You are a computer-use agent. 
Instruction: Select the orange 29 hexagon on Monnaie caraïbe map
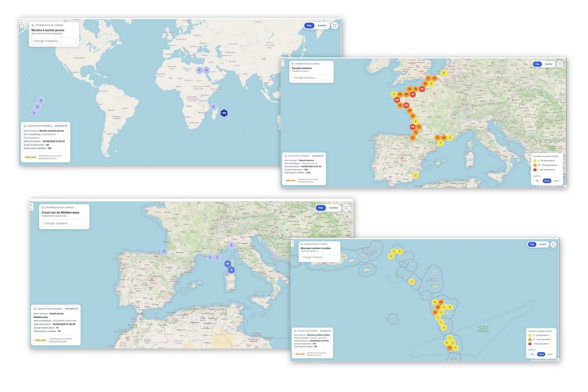(441, 302)
